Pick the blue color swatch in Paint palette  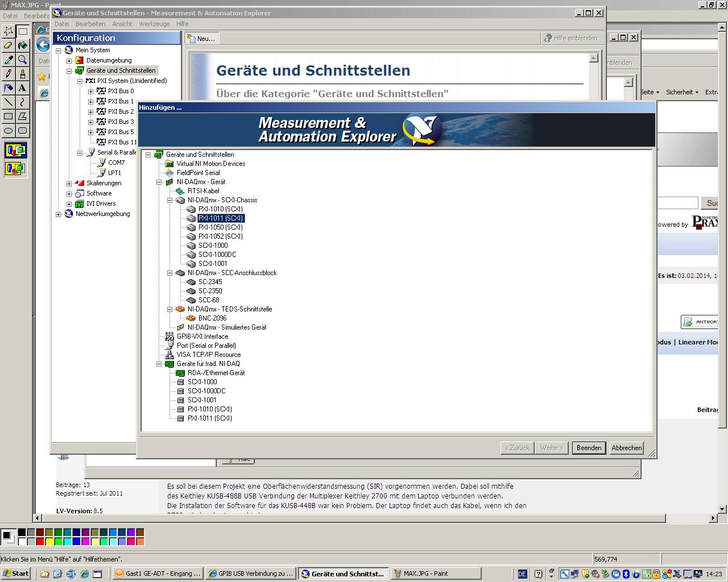tap(76, 542)
